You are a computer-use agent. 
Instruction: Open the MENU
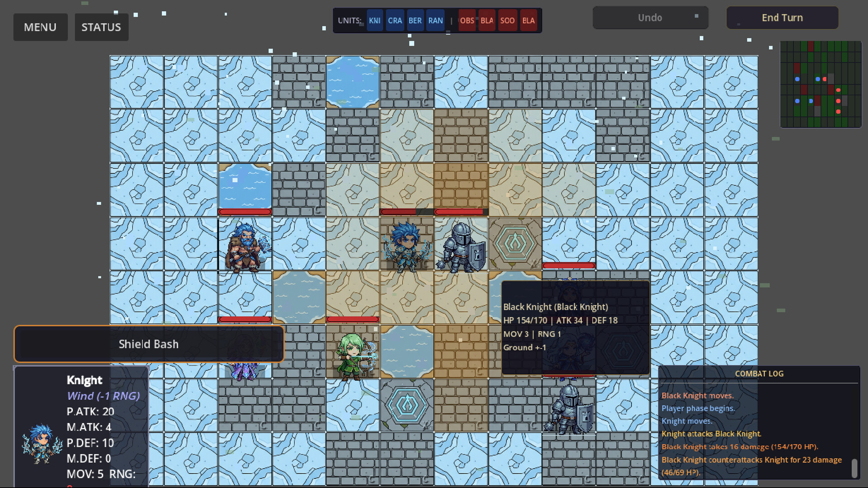click(x=40, y=27)
